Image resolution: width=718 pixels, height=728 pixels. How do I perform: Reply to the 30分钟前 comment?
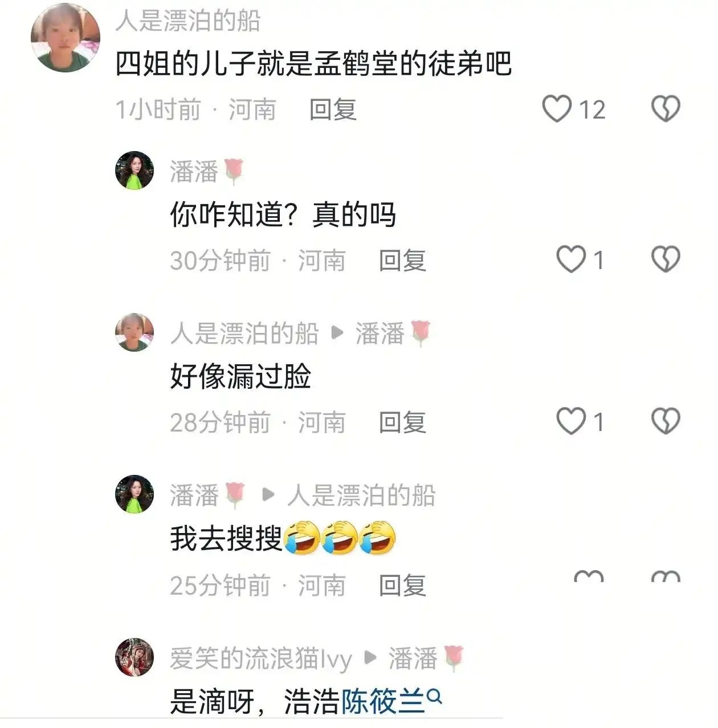tap(403, 261)
